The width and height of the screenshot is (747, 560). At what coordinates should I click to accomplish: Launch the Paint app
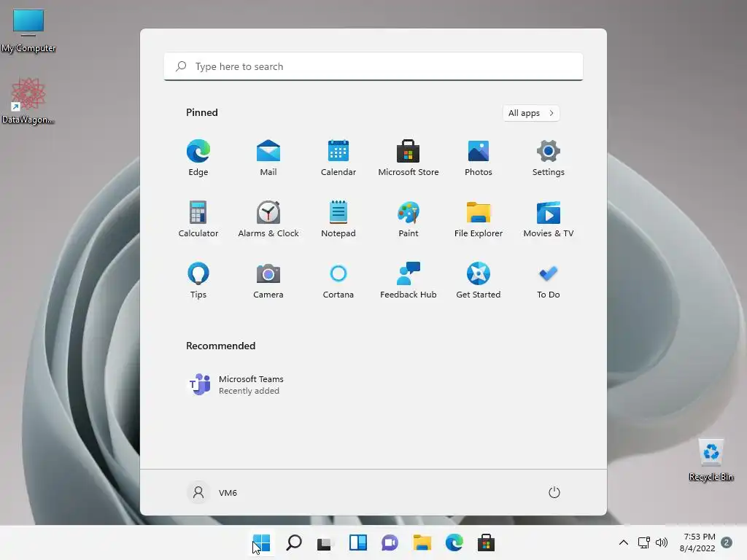tap(409, 219)
